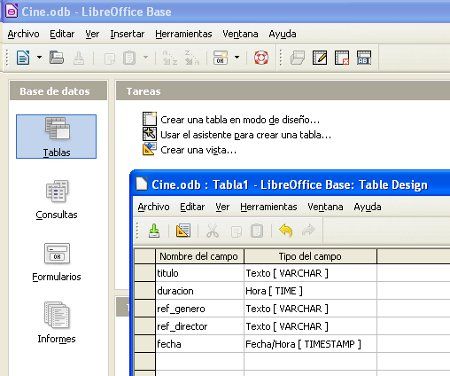This screenshot has height=376, width=450.
Task: Click the Table Design window title bar
Action: 290,184
